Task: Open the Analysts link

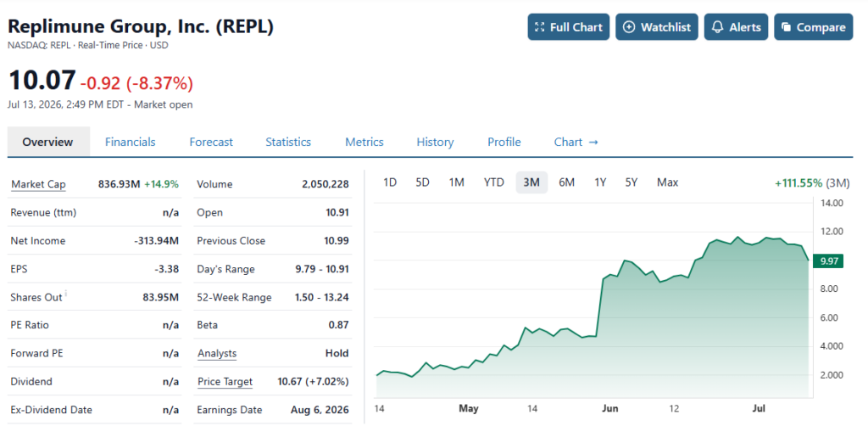Action: pyautogui.click(x=216, y=353)
